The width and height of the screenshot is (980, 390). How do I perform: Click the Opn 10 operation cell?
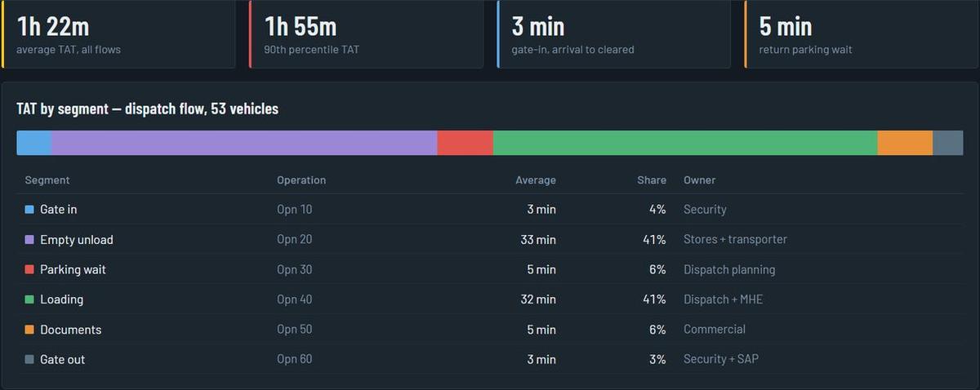pyautogui.click(x=294, y=210)
